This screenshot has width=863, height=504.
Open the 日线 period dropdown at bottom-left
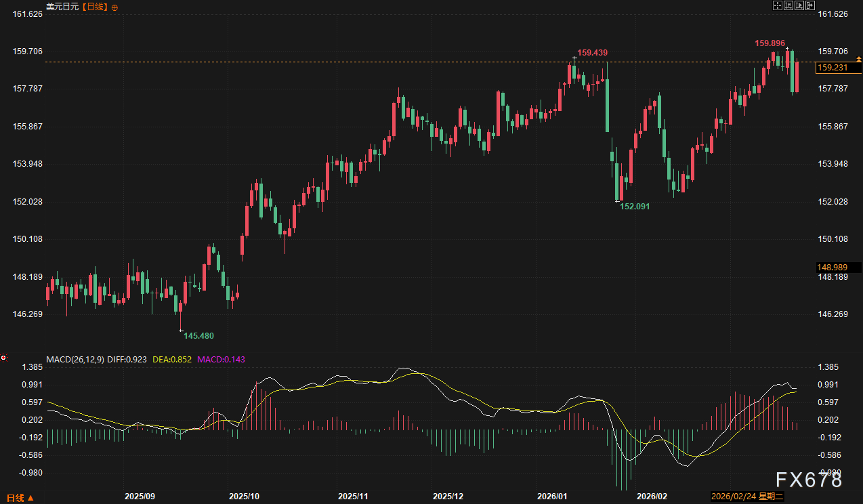(x=20, y=498)
